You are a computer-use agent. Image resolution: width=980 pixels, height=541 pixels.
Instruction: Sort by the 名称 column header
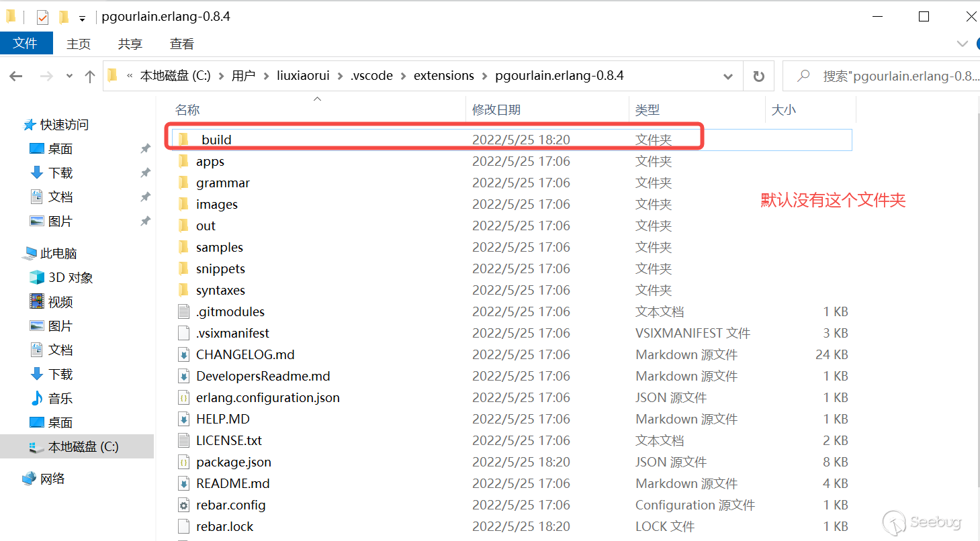187,110
